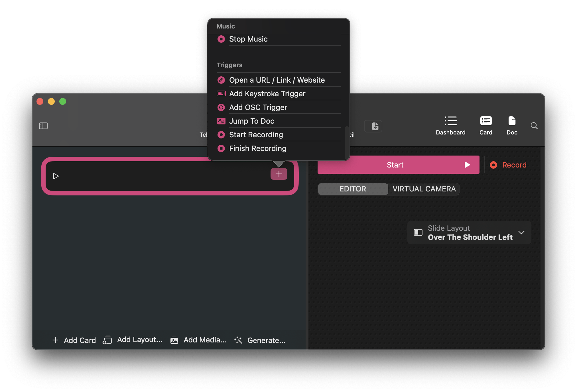Click Add Media... button

pos(198,340)
